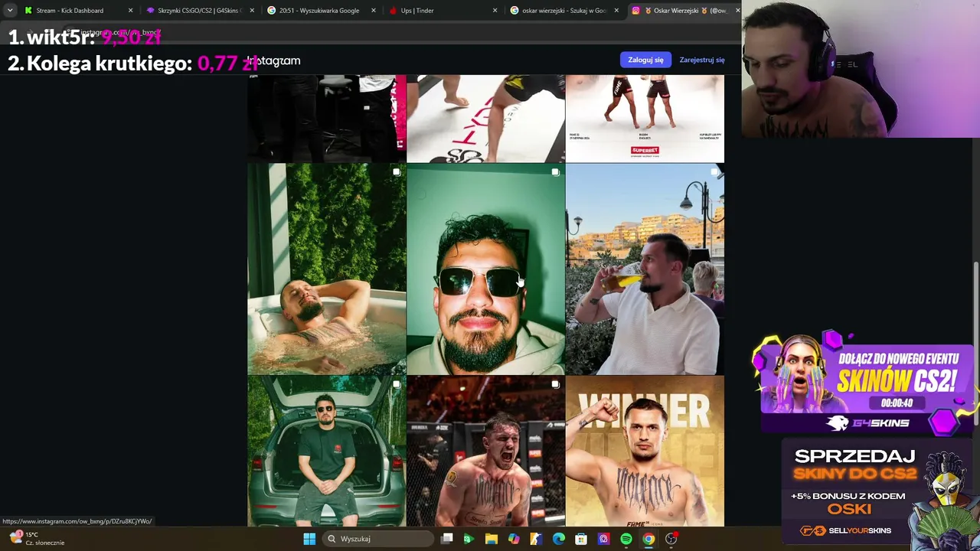Open Microsoft Edge from the taskbar
Image resolution: width=980 pixels, height=551 pixels.
pos(559,539)
